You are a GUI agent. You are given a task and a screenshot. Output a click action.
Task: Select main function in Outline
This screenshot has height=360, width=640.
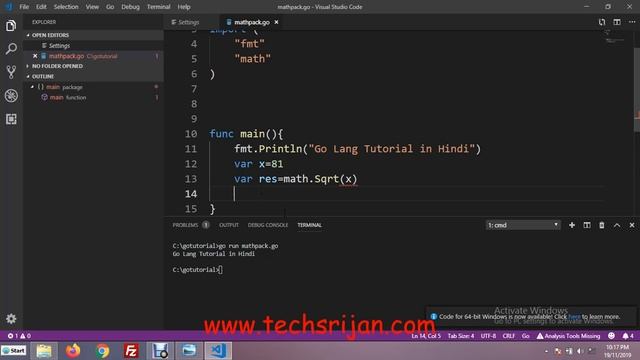[x=93, y=98]
